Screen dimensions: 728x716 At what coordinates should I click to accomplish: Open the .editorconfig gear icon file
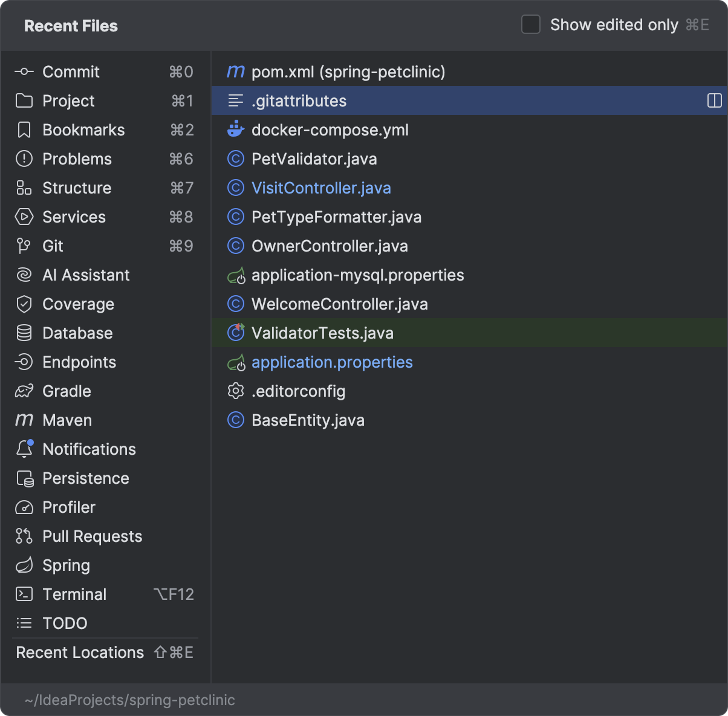coord(235,391)
